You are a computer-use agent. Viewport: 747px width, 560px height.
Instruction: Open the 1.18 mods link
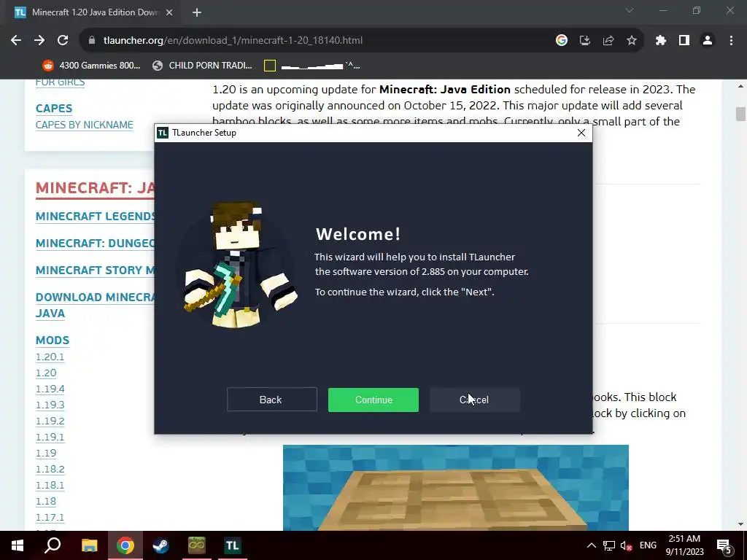[x=46, y=502]
